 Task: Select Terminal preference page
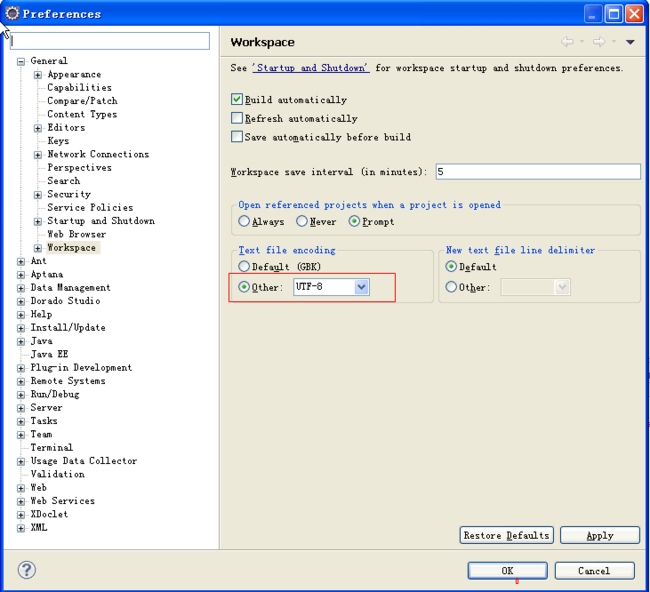pyautogui.click(x=52, y=447)
